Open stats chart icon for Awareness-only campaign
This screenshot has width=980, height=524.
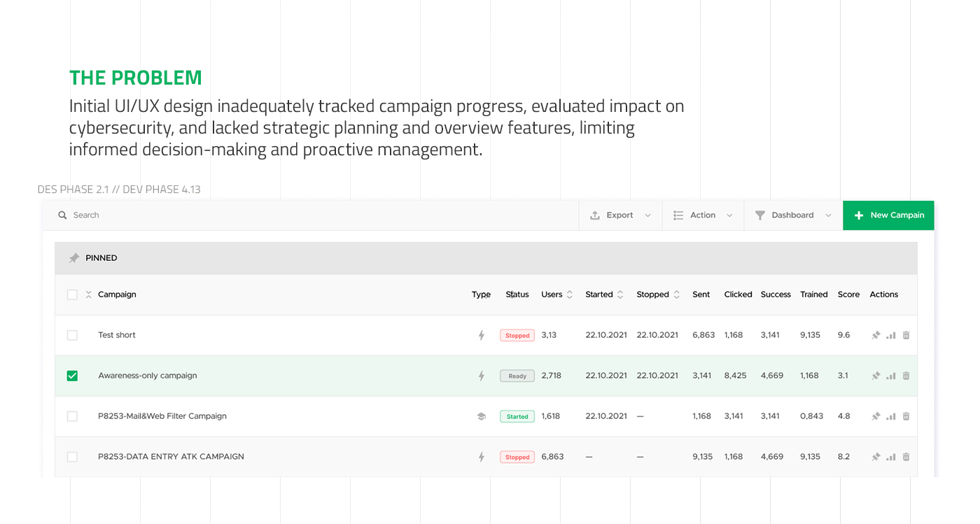(890, 376)
